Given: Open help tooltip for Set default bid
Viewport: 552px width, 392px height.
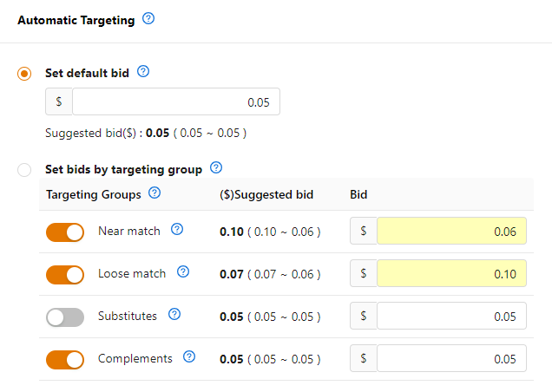Looking at the screenshot, I should pos(143,71).
